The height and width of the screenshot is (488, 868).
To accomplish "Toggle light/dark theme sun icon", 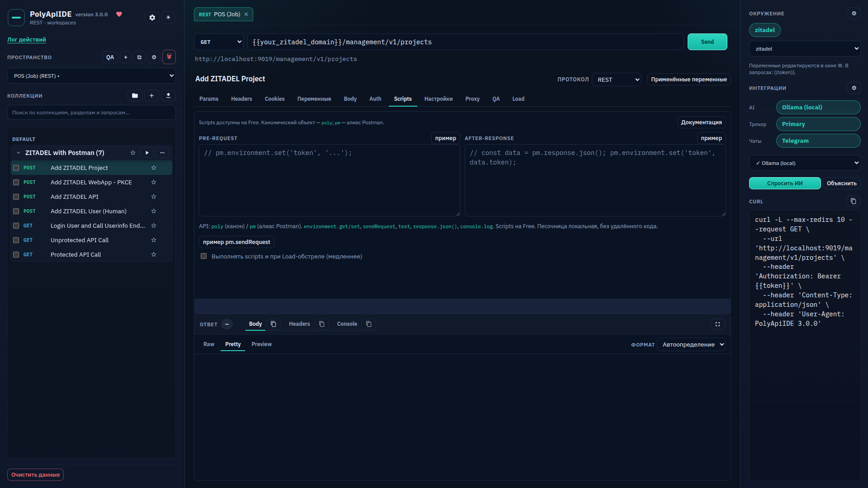I will 168,18.
